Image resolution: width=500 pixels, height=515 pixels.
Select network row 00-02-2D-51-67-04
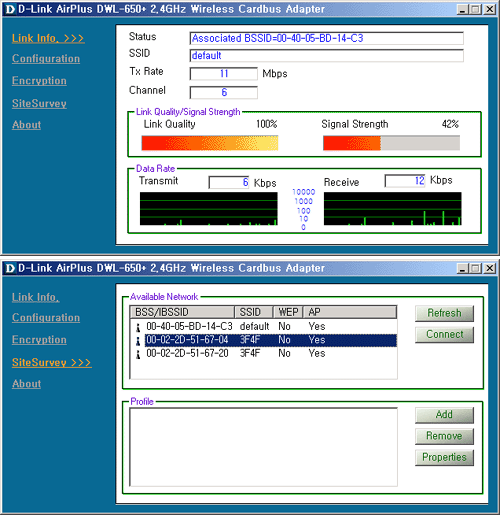pyautogui.click(x=263, y=340)
